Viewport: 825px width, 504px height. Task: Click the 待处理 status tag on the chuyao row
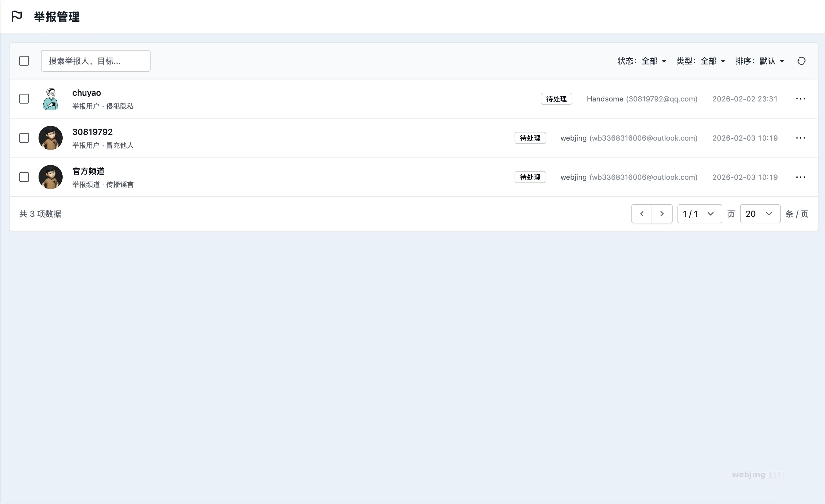(556, 99)
